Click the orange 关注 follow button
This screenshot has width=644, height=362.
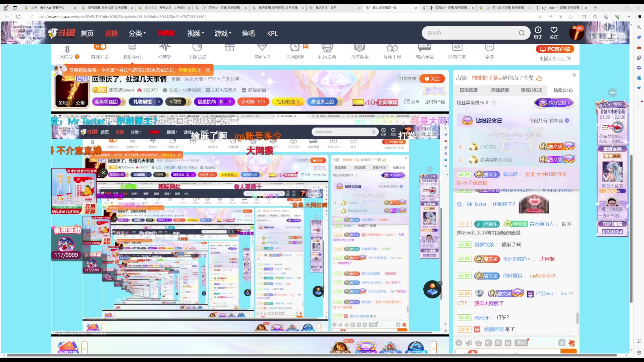click(x=432, y=79)
